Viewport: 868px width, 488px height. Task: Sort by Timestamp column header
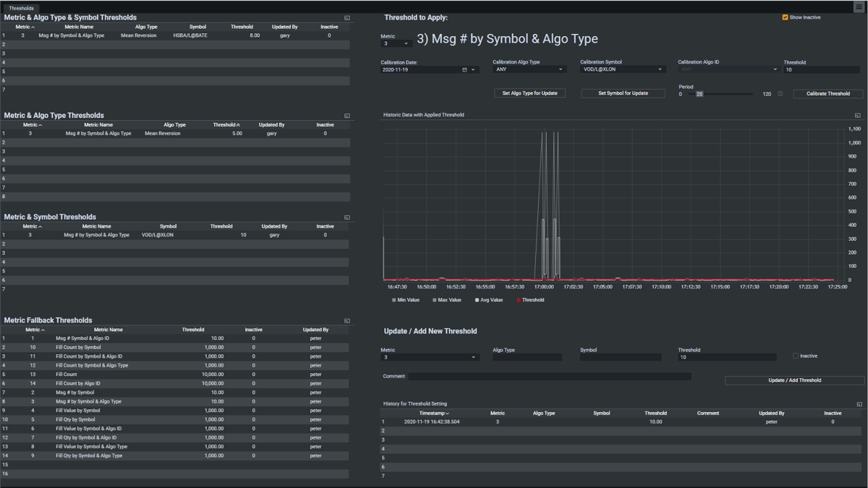tap(434, 414)
